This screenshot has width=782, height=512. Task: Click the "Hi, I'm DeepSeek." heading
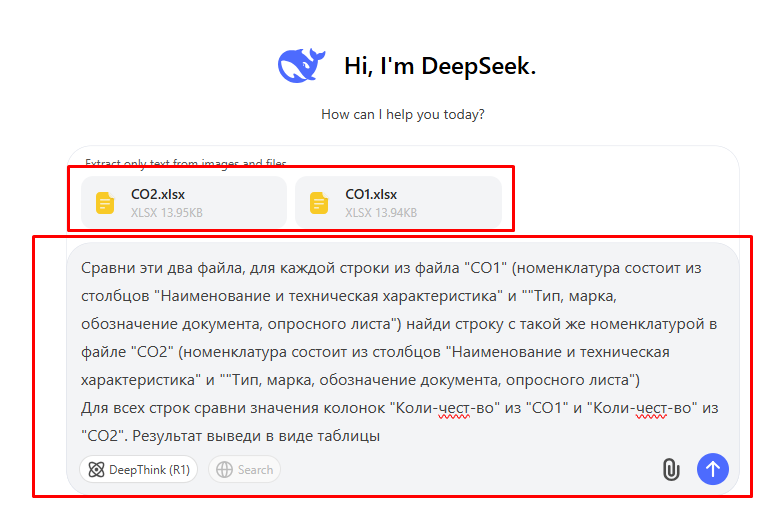click(x=440, y=66)
